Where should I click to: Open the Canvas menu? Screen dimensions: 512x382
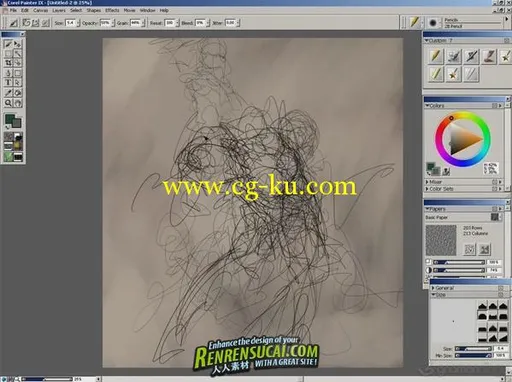coord(41,10)
